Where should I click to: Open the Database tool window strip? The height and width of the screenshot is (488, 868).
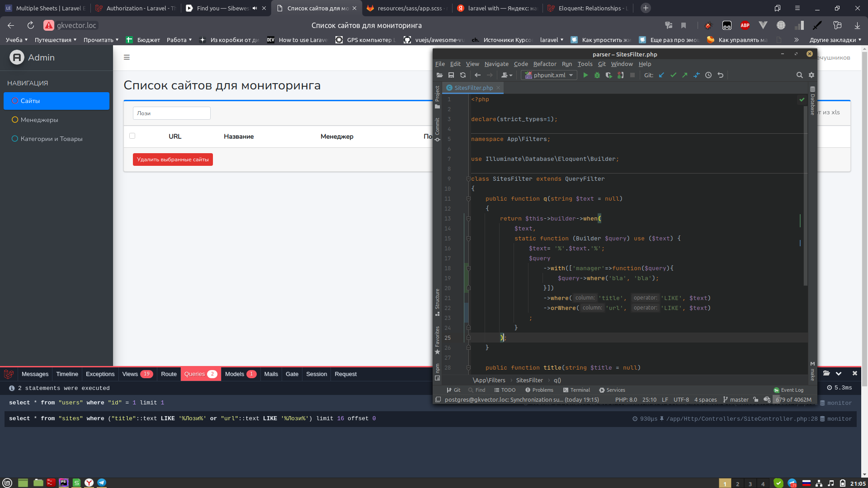click(x=812, y=101)
